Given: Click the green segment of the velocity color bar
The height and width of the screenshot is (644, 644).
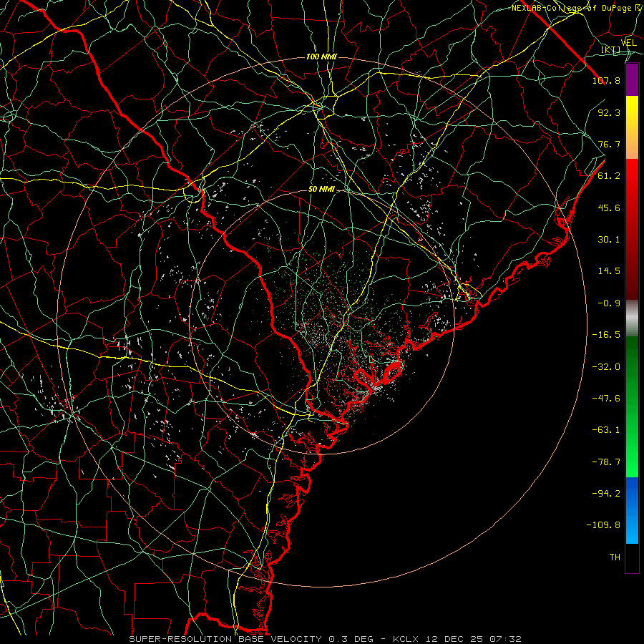Looking at the screenshot, I should pyautogui.click(x=632, y=406).
